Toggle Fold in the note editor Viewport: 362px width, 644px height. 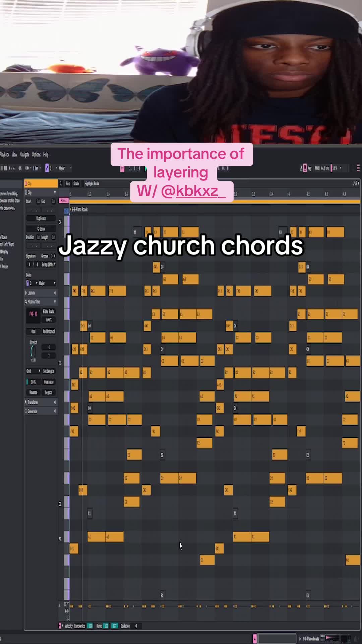pyautogui.click(x=68, y=183)
